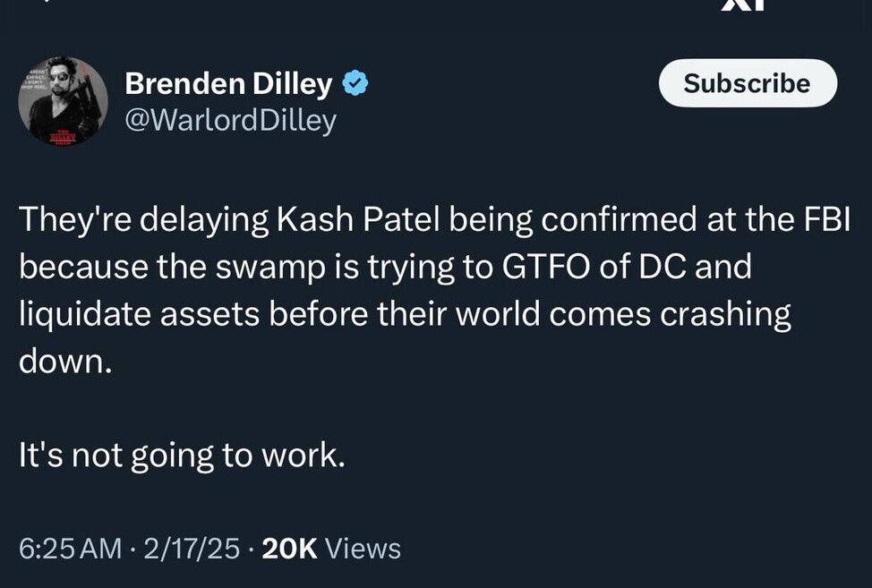
Task: Open Brenden Dilley's profile picture
Action: click(63, 101)
